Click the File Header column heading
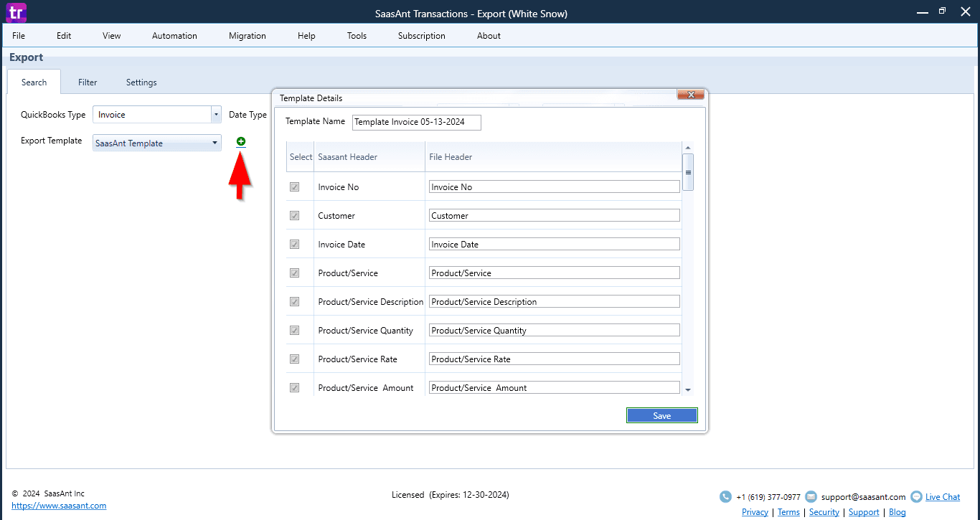Viewport: 980px width, 520px height. (451, 156)
